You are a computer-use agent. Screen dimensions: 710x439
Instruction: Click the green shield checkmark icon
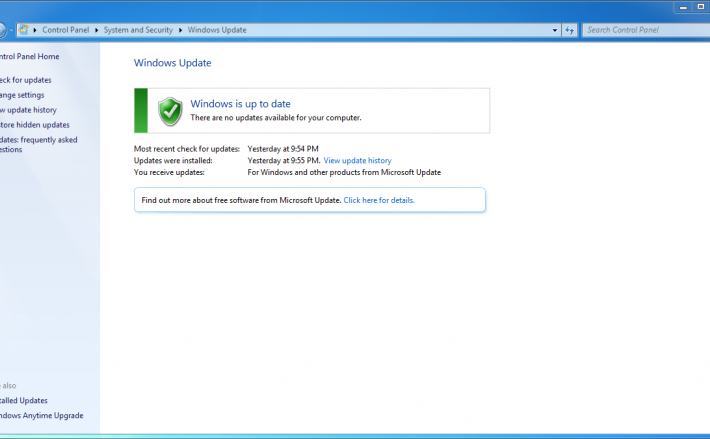(x=170, y=111)
